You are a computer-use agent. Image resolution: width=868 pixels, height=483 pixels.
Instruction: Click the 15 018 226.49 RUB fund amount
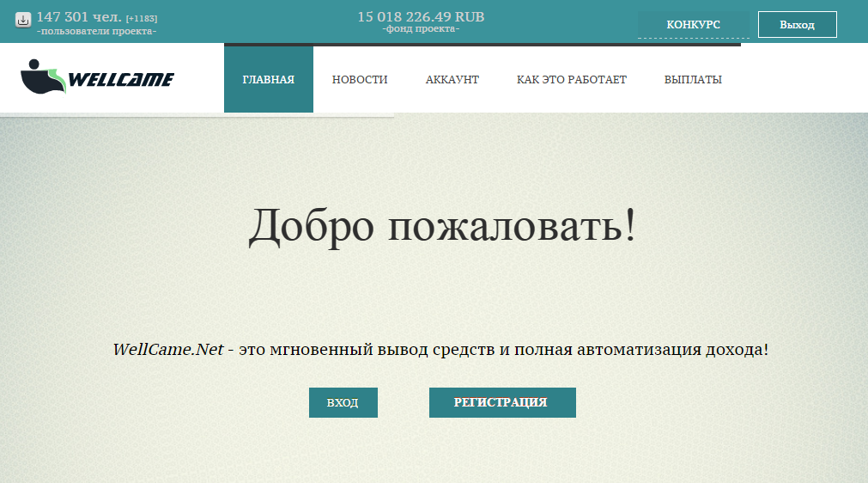(421, 16)
